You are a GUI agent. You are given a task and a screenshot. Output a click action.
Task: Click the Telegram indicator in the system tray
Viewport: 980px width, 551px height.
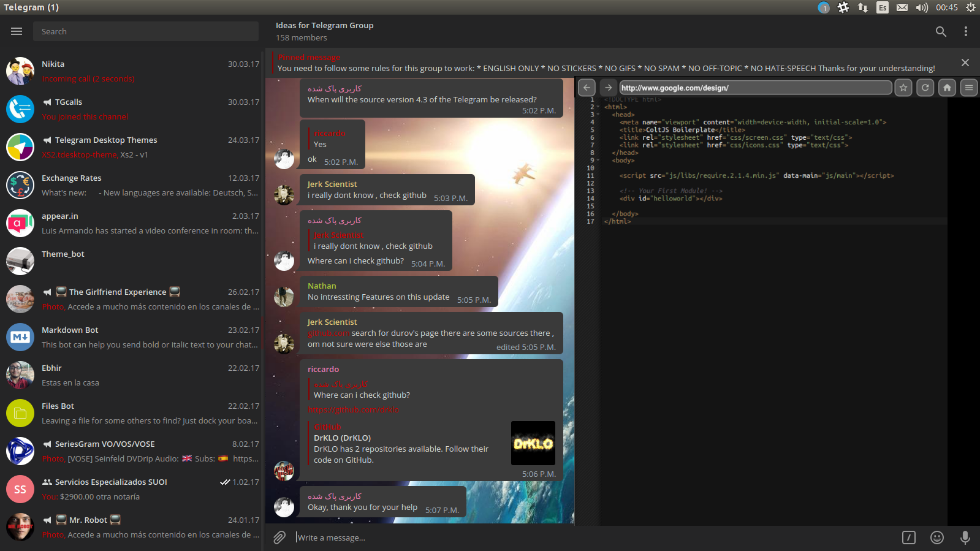tap(824, 7)
